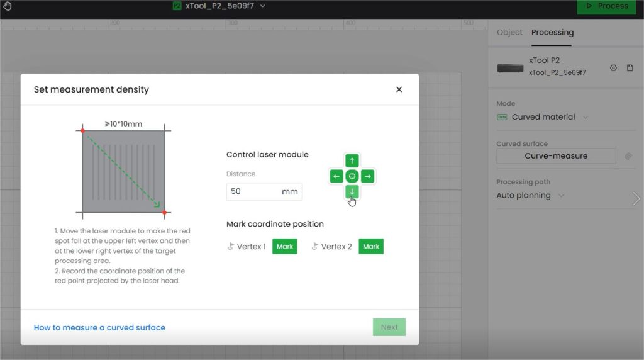
Task: Switch to the Object tab
Action: tap(509, 32)
